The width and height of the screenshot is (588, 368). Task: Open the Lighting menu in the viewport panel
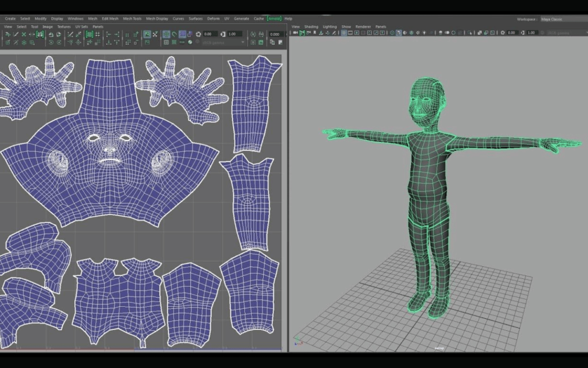tap(331, 26)
